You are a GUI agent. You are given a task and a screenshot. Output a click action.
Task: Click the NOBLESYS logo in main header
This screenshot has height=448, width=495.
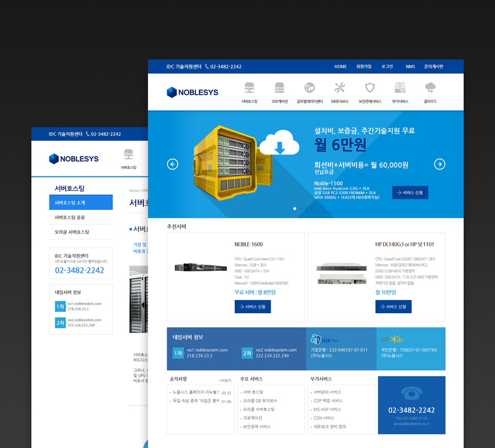tap(193, 92)
